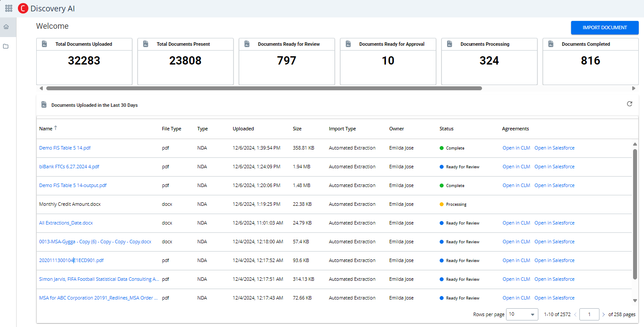Open the app launcher grid icon
The height and width of the screenshot is (327, 644).
click(9, 8)
